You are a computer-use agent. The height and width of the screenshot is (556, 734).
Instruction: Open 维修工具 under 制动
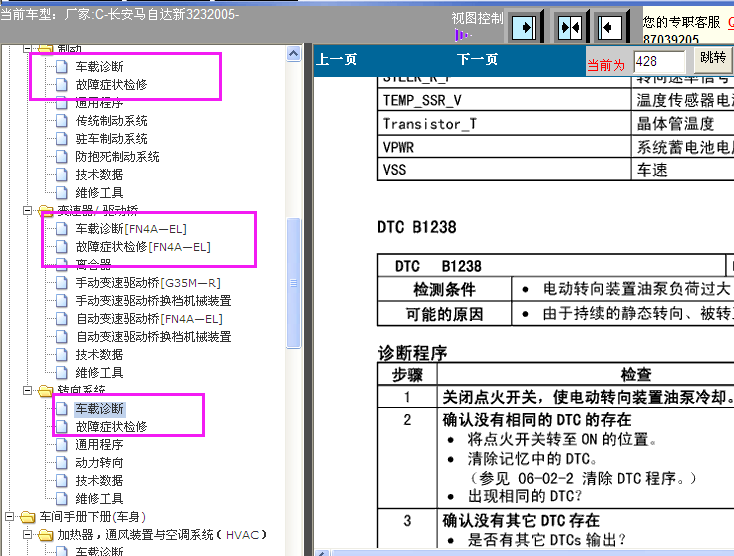pos(99,192)
